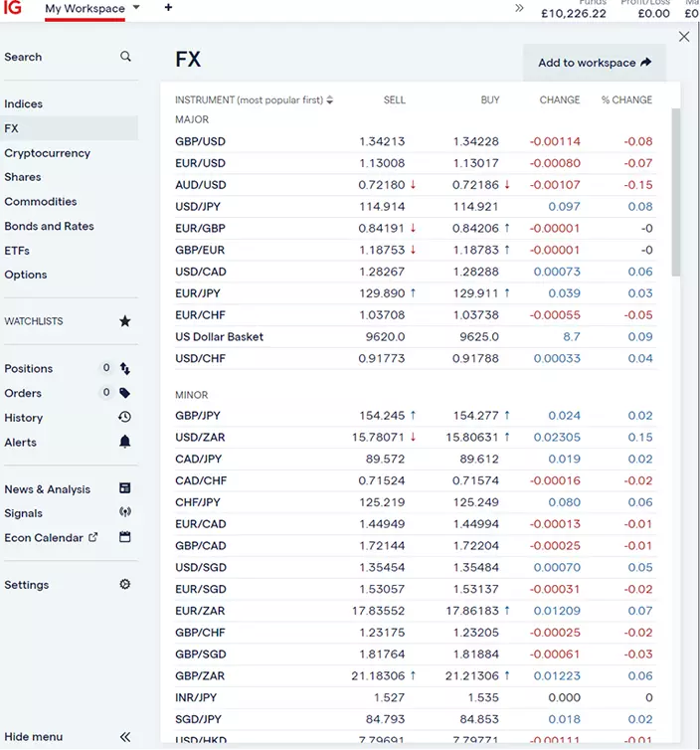The image size is (700, 750).
Task: Click the Alerts bell icon
Action: click(125, 442)
